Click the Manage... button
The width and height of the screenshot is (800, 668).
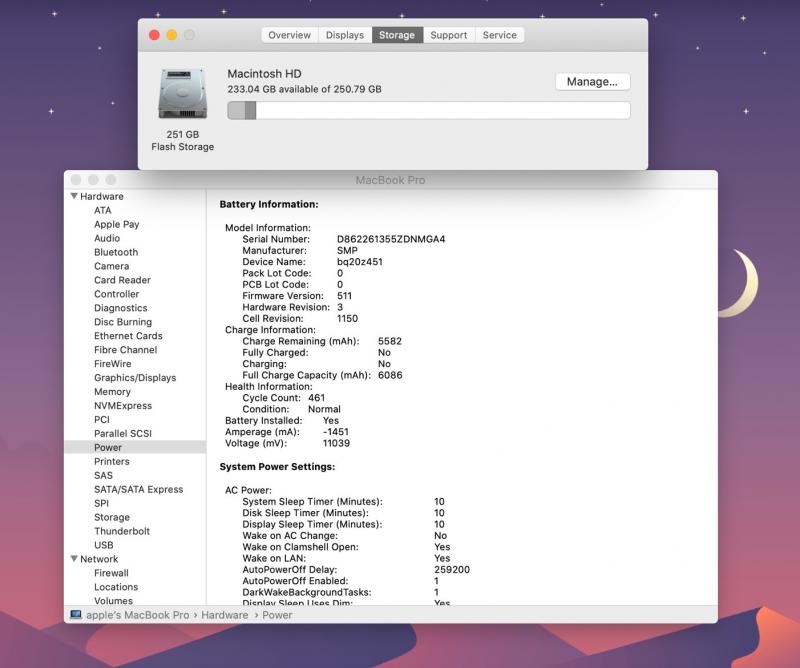point(592,82)
